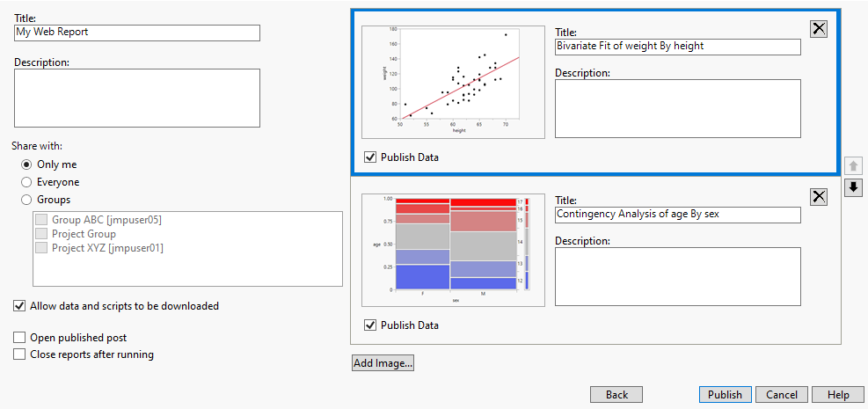
Task: Move selected report down with arrow icon
Action: (x=852, y=187)
